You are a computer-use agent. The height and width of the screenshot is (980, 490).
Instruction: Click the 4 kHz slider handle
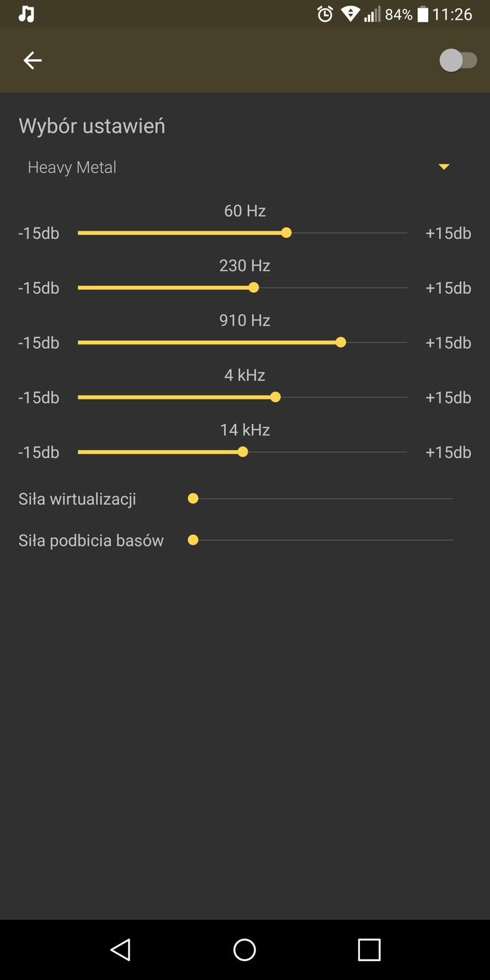pyautogui.click(x=276, y=397)
